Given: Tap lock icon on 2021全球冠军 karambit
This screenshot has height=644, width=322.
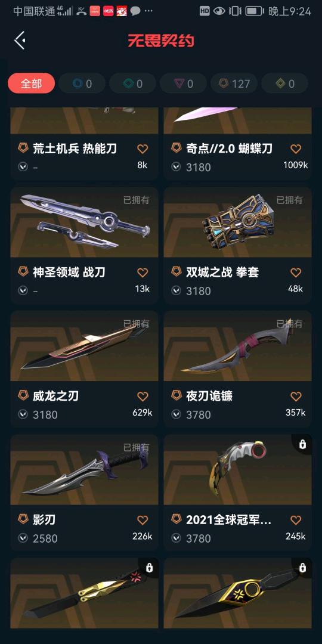Looking at the screenshot, I should 303,444.
